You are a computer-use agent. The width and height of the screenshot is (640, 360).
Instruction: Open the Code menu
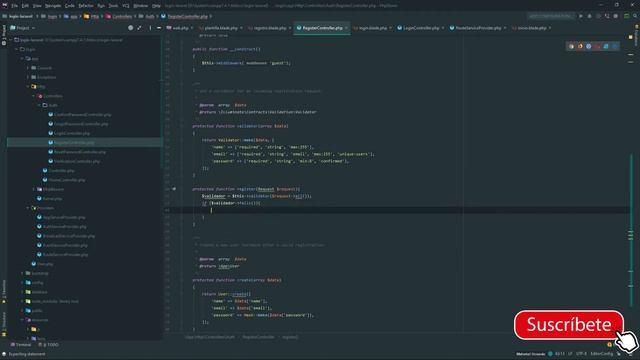pyautogui.click(x=70, y=6)
